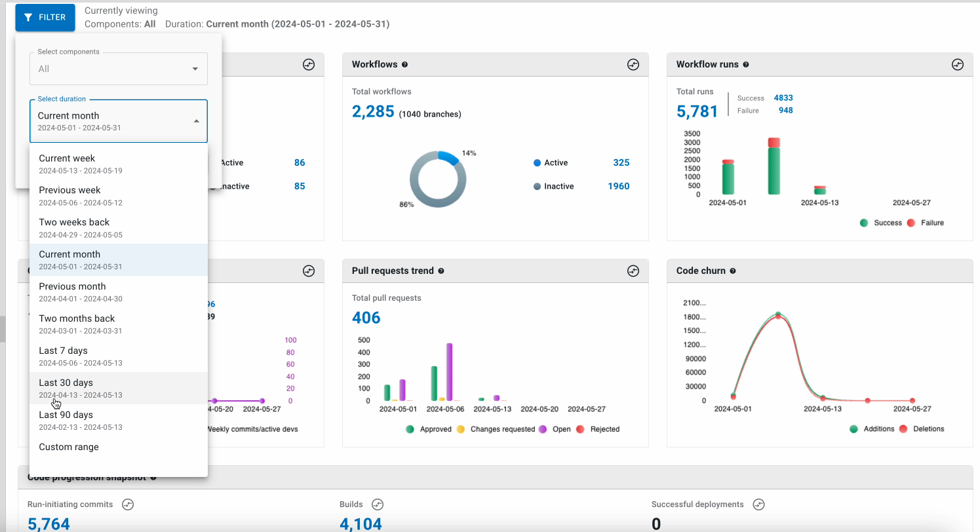This screenshot has height=532, width=980.
Task: Click the help icon next to Code churn
Action: (x=732, y=271)
